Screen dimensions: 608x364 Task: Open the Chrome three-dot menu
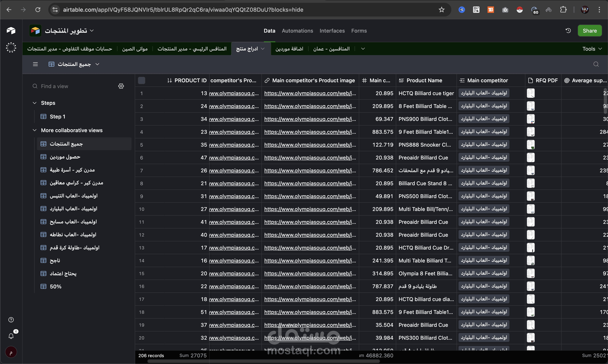pos(599,10)
